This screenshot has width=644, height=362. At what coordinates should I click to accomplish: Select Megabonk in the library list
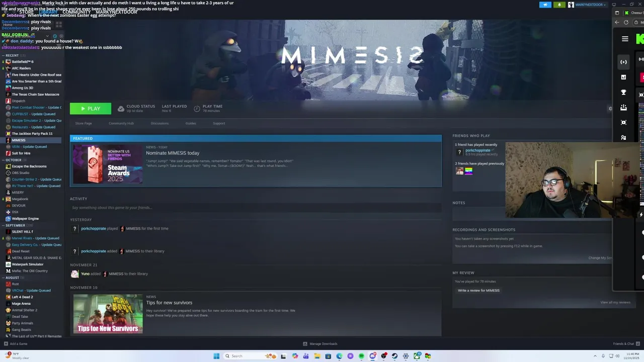coord(20,199)
